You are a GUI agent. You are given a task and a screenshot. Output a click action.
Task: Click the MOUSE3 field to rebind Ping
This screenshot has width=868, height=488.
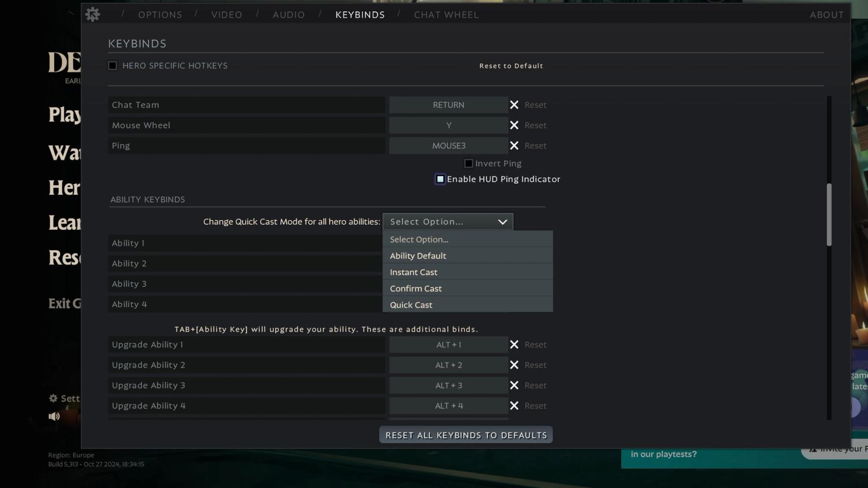pyautogui.click(x=448, y=145)
